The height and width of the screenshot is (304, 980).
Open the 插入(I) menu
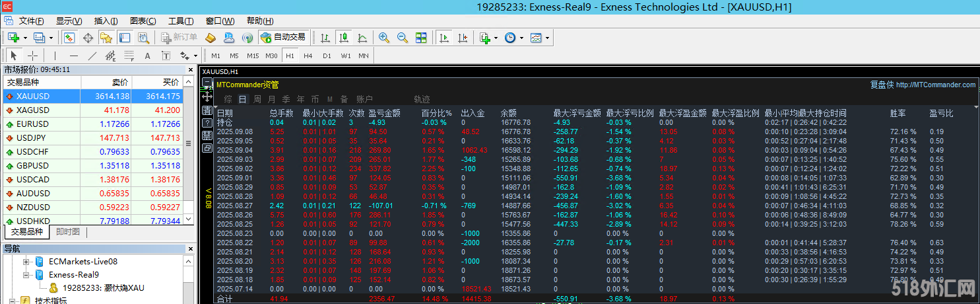coord(106,20)
